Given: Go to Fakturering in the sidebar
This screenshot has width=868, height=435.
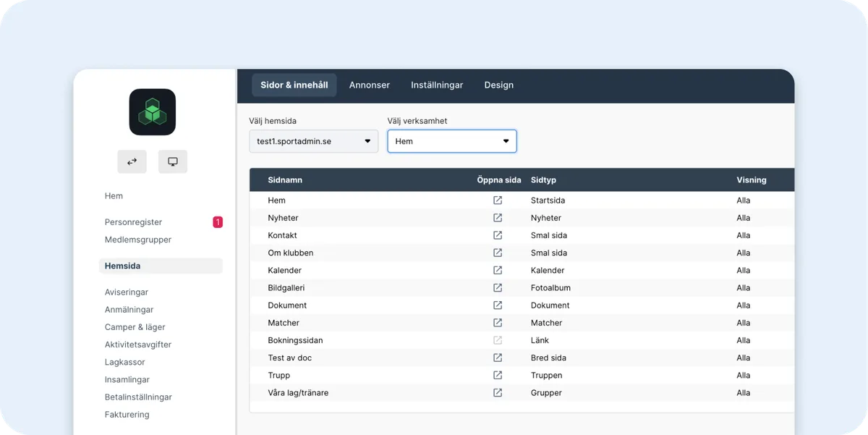Looking at the screenshot, I should [x=127, y=415].
